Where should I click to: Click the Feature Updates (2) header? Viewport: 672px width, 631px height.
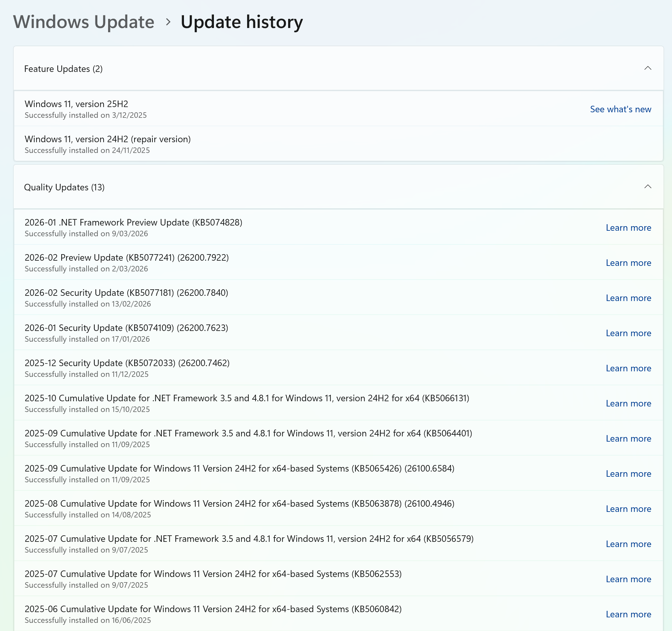point(63,69)
